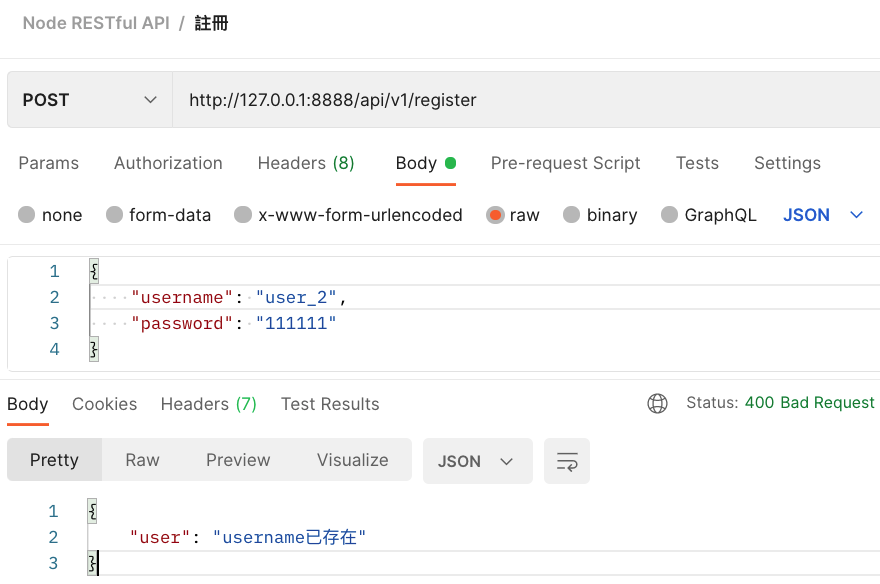
Task: Toggle word wrap icon in response toolbar
Action: click(567, 461)
